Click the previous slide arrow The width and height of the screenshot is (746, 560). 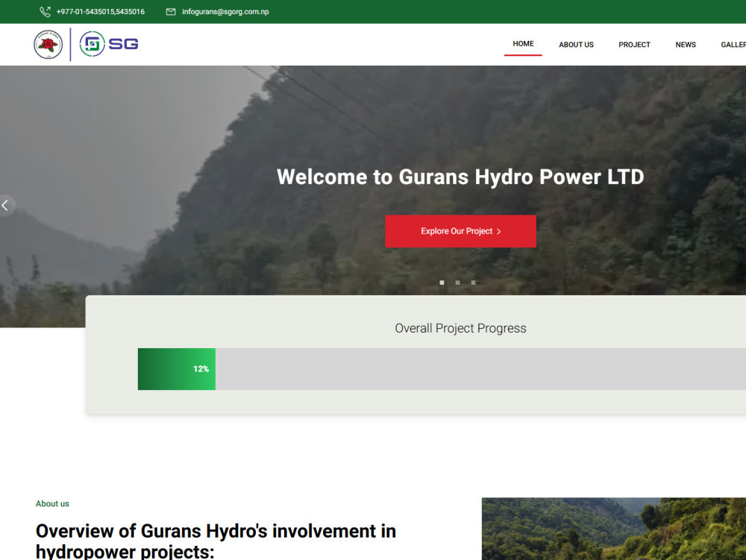pyautogui.click(x=5, y=205)
